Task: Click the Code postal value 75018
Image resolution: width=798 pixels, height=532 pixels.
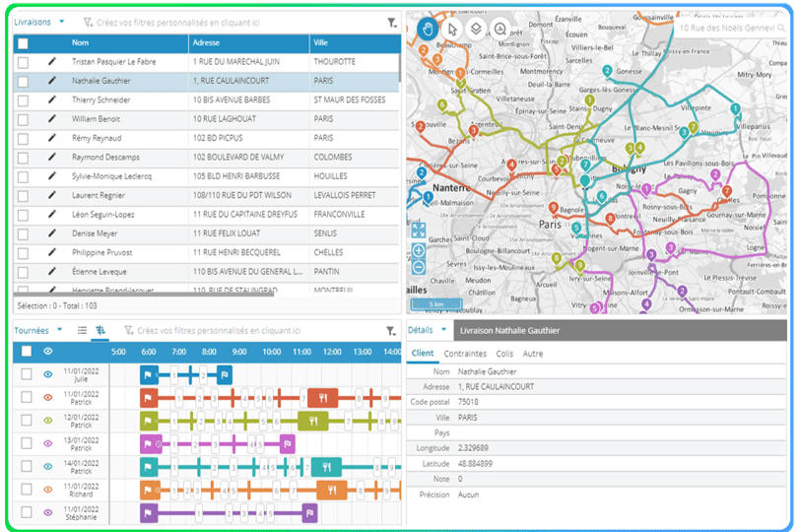Action: [x=468, y=402]
